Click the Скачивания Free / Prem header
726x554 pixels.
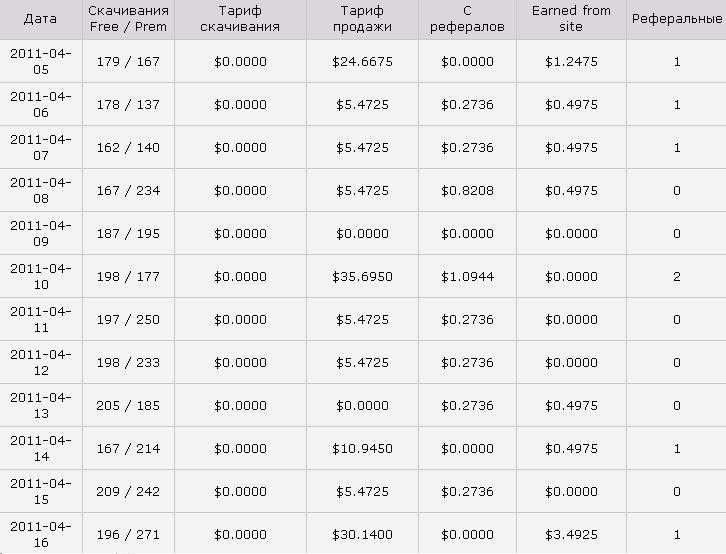128,19
